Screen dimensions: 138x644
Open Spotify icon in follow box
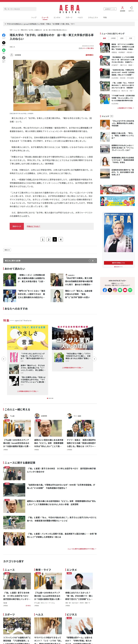tap(130, 290)
